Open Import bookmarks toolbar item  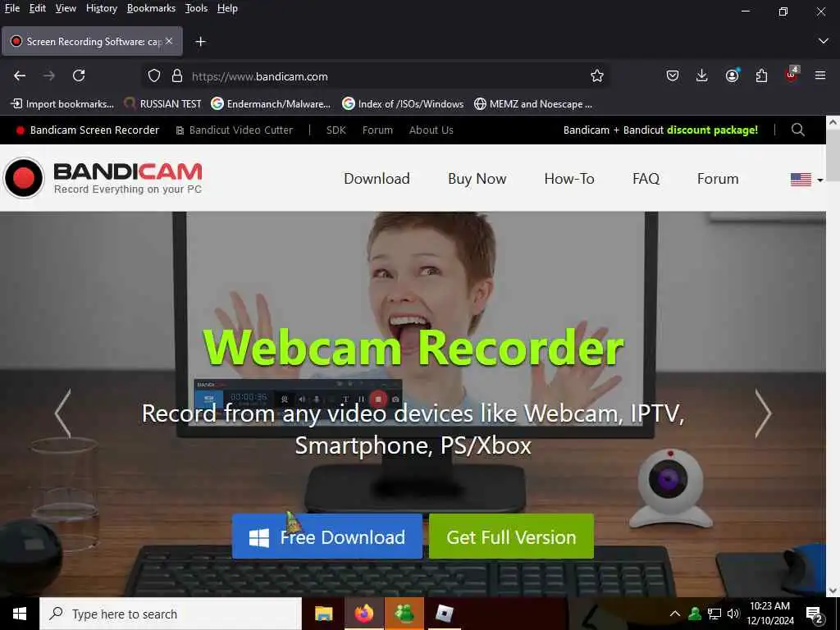pyautogui.click(x=62, y=104)
